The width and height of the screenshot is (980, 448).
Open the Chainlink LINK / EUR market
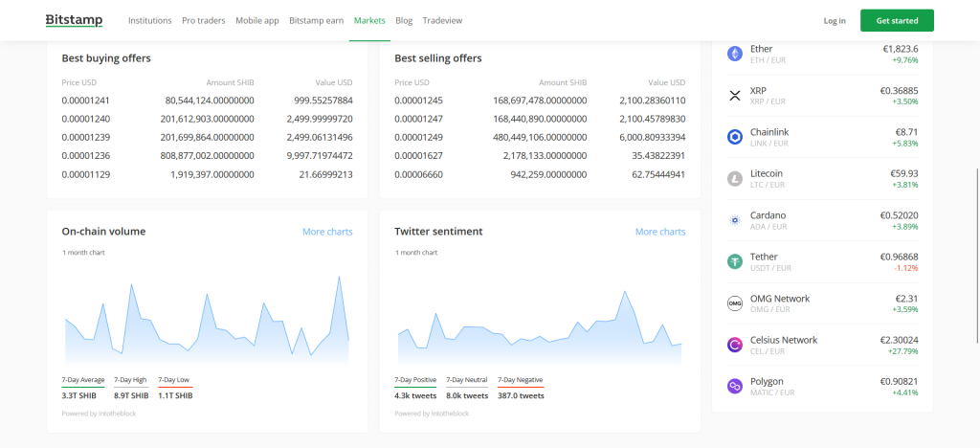tap(822, 138)
